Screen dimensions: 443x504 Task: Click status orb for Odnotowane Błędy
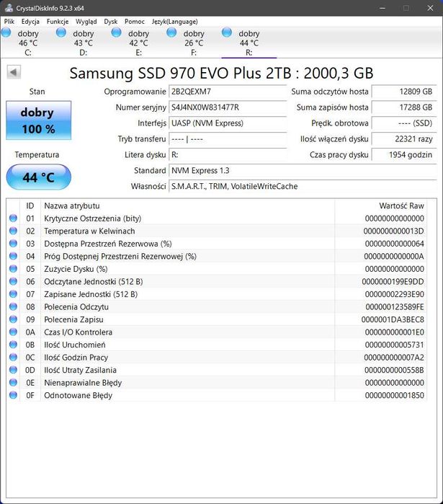pos(13,395)
